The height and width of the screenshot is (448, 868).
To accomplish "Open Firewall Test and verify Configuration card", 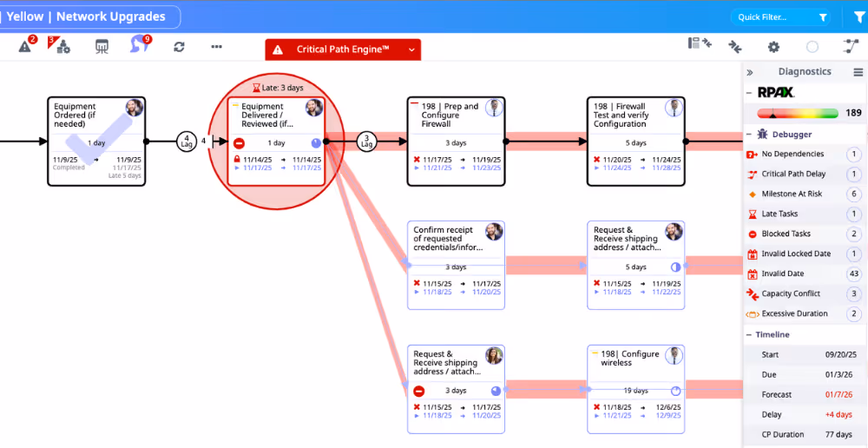I will coord(636,142).
